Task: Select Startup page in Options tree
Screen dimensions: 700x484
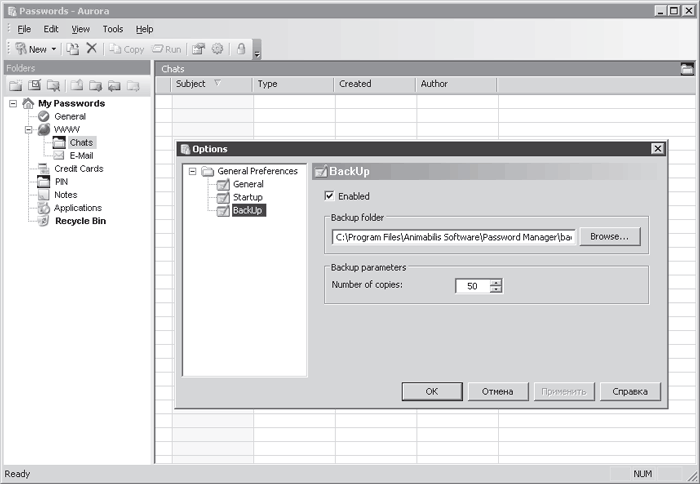Action: (x=248, y=197)
